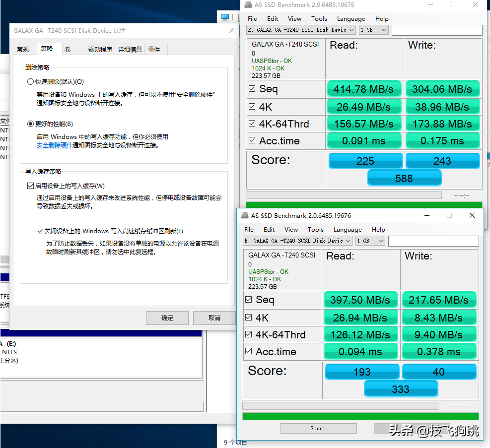Click text field beside size dropdown, upper window
490x448 pixels.
point(437,30)
